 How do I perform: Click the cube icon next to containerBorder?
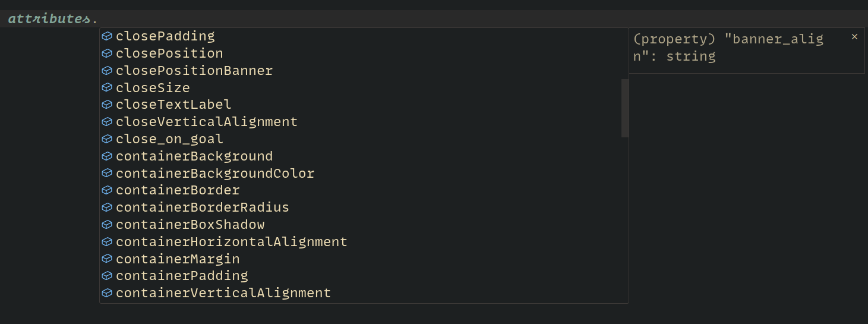pos(107,190)
